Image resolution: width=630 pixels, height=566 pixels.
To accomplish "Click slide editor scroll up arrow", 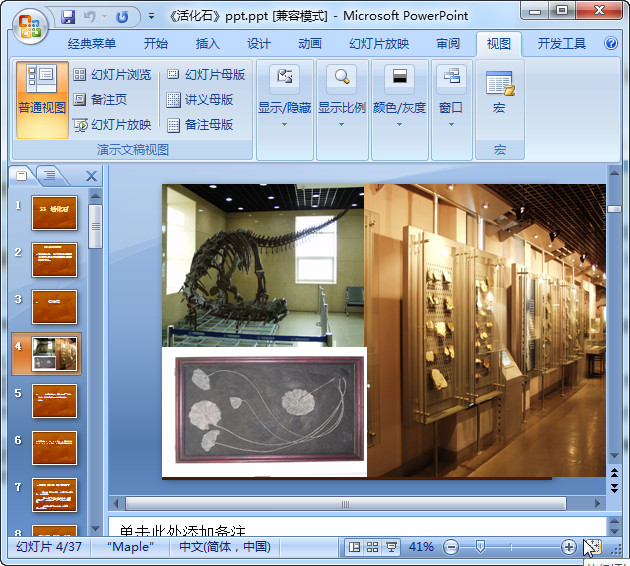I will [x=614, y=173].
